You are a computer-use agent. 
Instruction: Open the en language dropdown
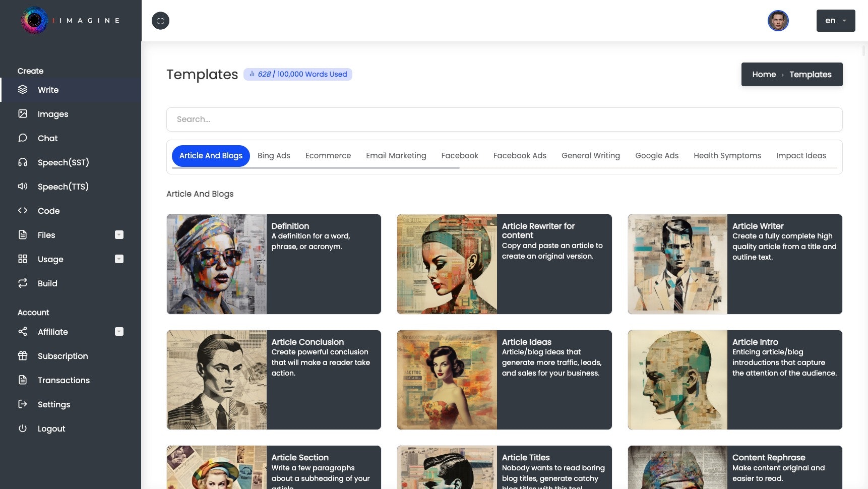836,21
